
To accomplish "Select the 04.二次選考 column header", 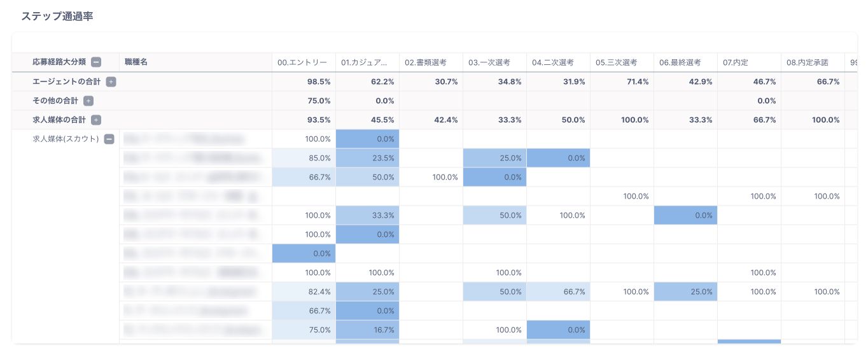I will (552, 62).
